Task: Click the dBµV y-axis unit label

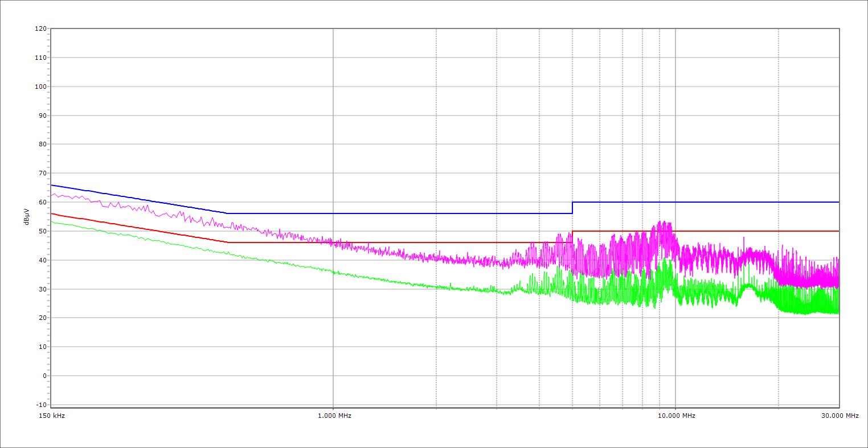Action: coord(26,216)
